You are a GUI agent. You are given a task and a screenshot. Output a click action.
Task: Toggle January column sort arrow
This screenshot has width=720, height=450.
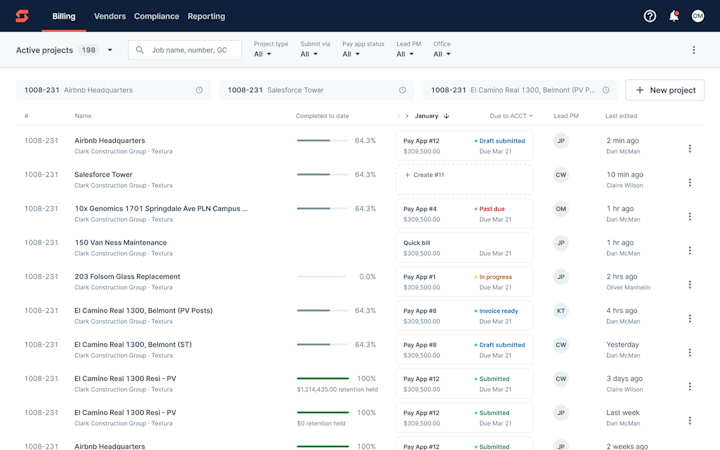click(446, 116)
